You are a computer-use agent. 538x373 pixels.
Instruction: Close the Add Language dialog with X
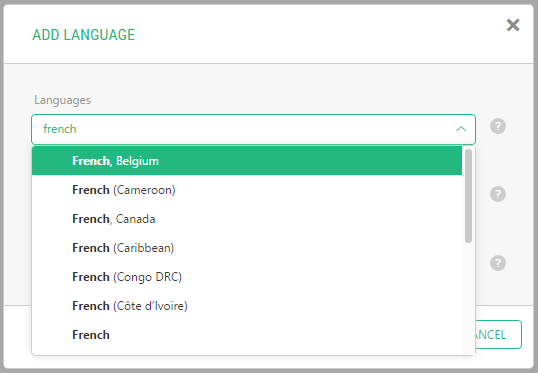513,25
